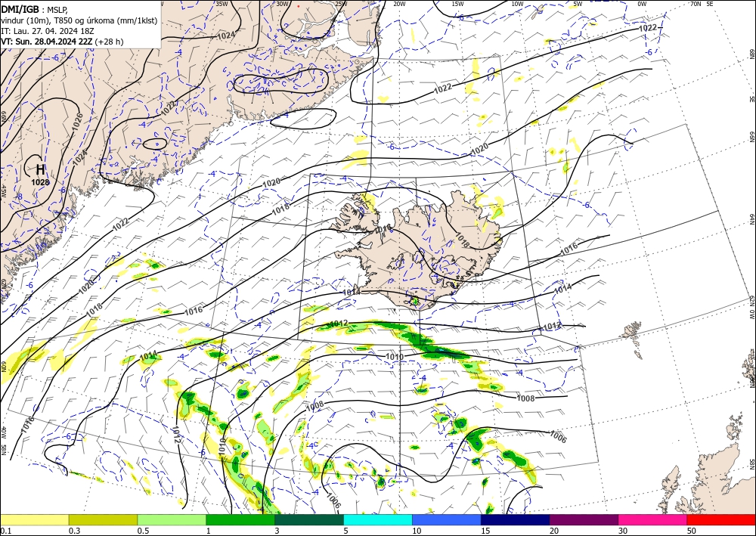Image resolution: width=756 pixels, height=536 pixels.
Task: Click the '35W' longitude label
Action: coord(222,4)
